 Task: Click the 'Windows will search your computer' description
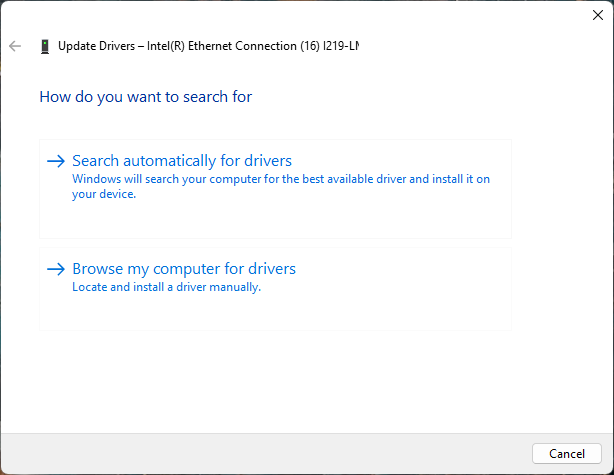pyautogui.click(x=280, y=179)
